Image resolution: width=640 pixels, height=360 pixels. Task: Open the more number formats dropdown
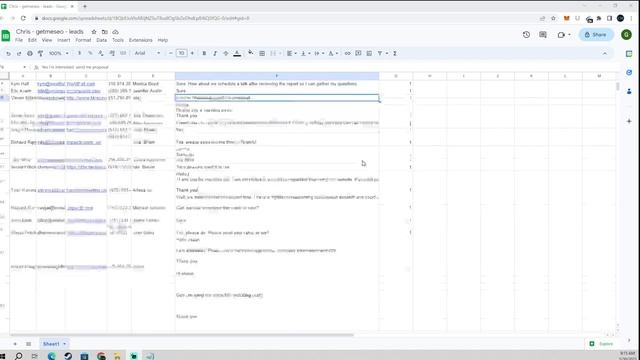(x=123, y=53)
